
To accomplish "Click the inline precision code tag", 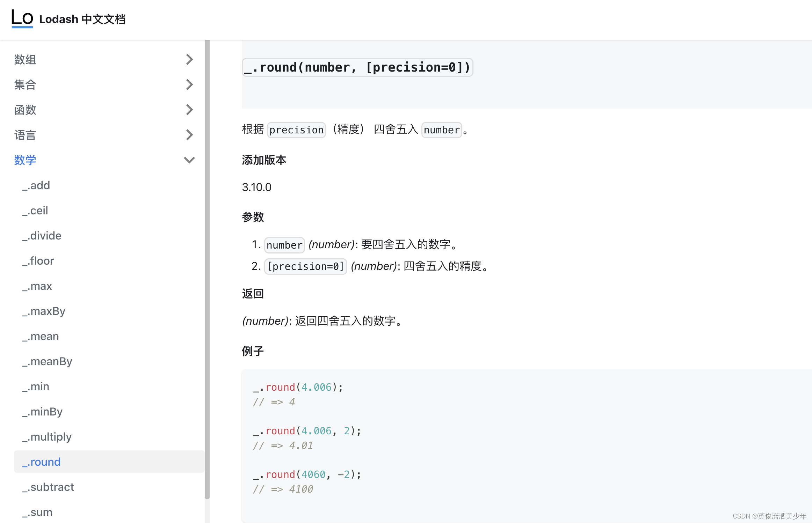I will [x=296, y=130].
